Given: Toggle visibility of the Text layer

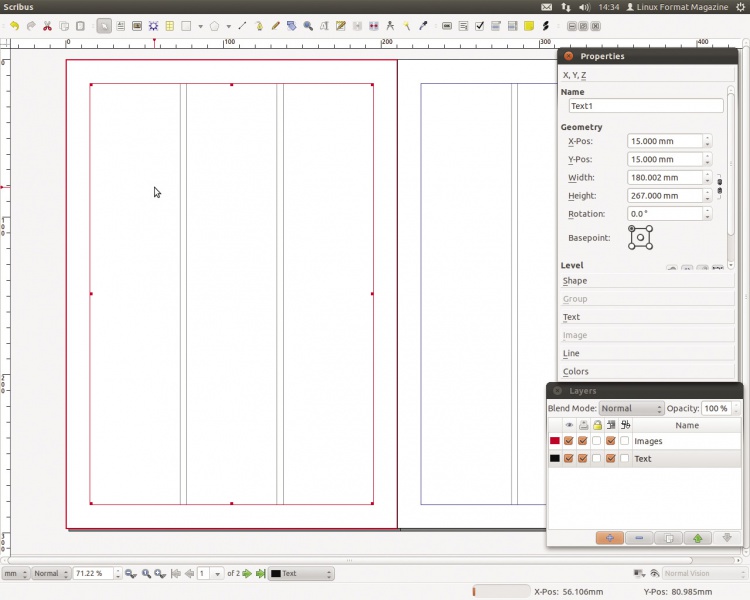Looking at the screenshot, I should [568, 458].
